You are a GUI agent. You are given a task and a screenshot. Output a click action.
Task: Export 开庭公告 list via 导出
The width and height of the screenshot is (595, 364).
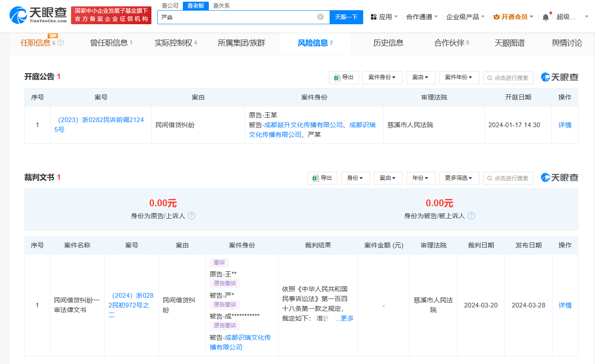(344, 77)
